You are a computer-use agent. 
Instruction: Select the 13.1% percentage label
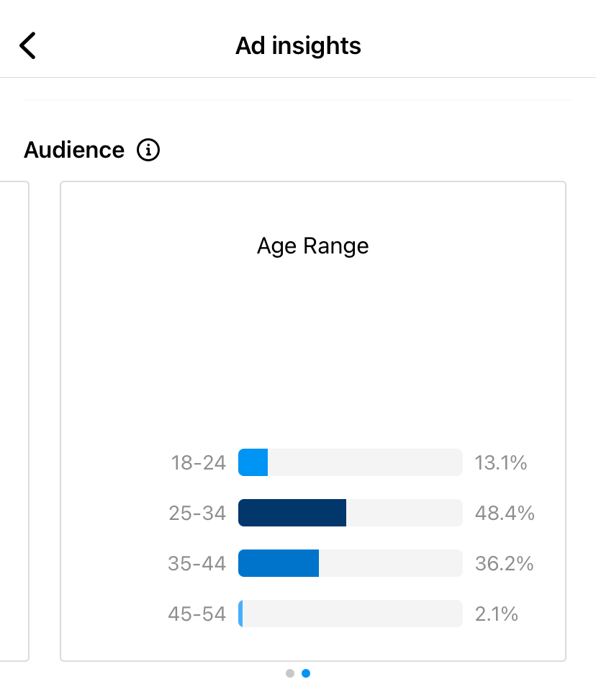pos(500,462)
